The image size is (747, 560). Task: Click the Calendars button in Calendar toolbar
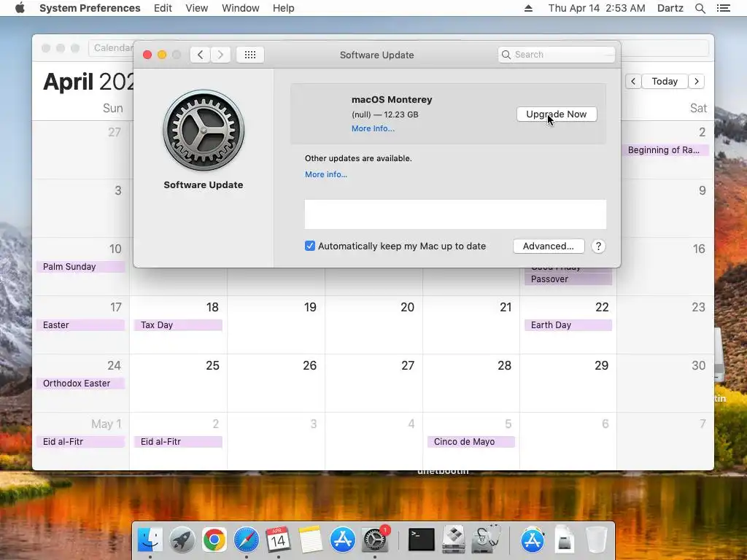112,47
